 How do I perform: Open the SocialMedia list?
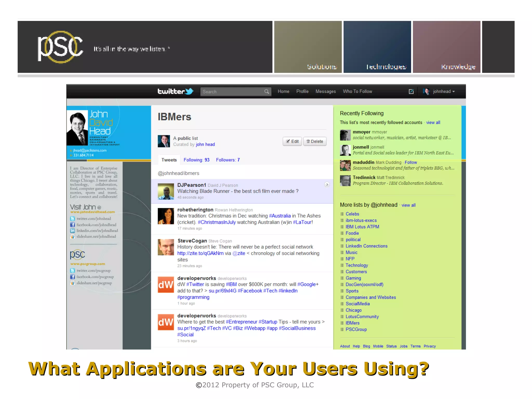click(x=357, y=304)
